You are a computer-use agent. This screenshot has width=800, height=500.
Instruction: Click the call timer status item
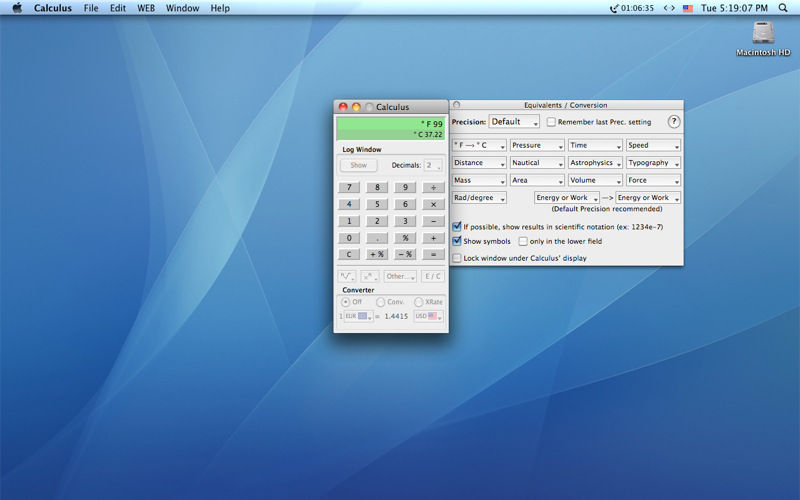[x=632, y=8]
